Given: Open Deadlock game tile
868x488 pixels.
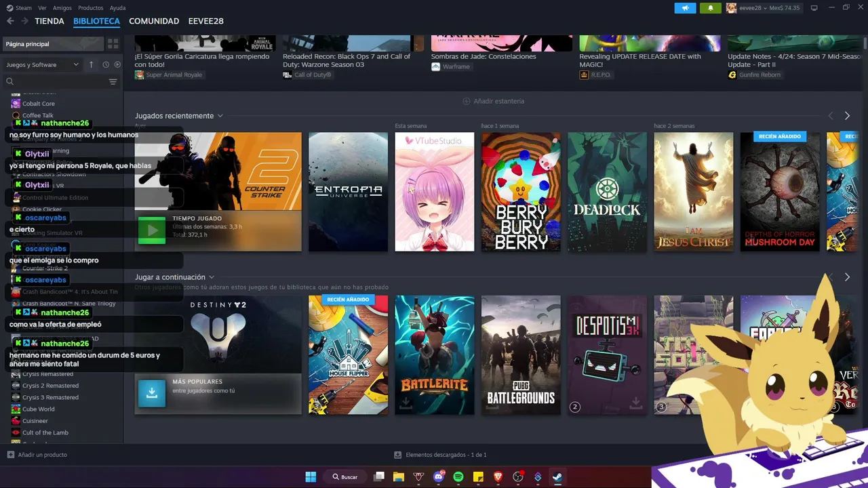Looking at the screenshot, I should tap(607, 192).
